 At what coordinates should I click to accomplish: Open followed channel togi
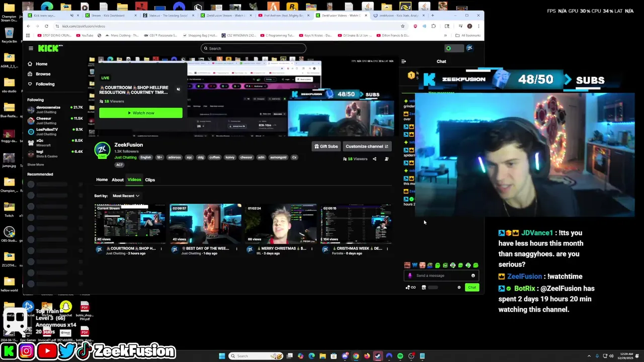(x=55, y=154)
